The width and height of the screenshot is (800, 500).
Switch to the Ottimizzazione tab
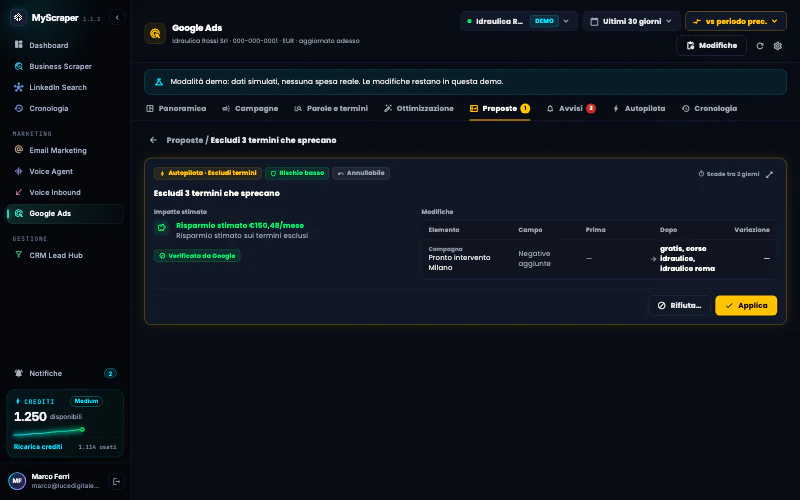(x=418, y=108)
